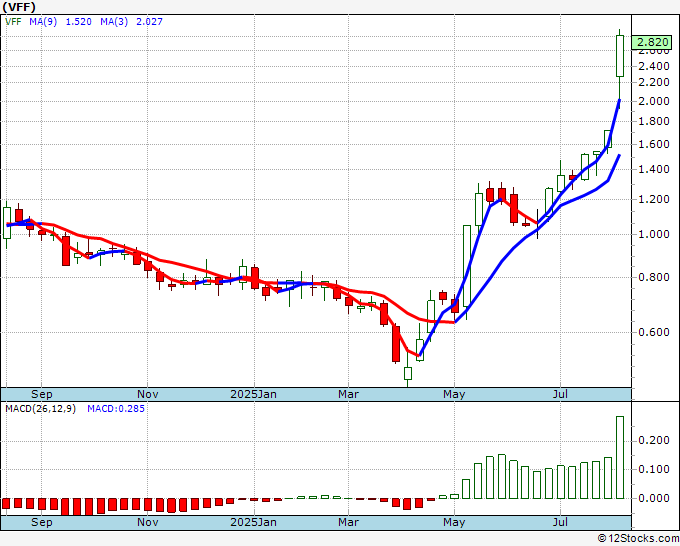This screenshot has height=546, width=680.
Task: Click the tallest green MACD histogram bar
Action: click(x=620, y=457)
